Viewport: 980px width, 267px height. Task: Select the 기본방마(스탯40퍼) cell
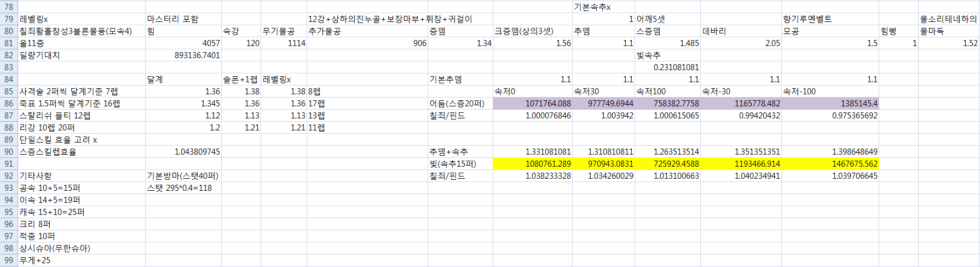tap(183, 176)
